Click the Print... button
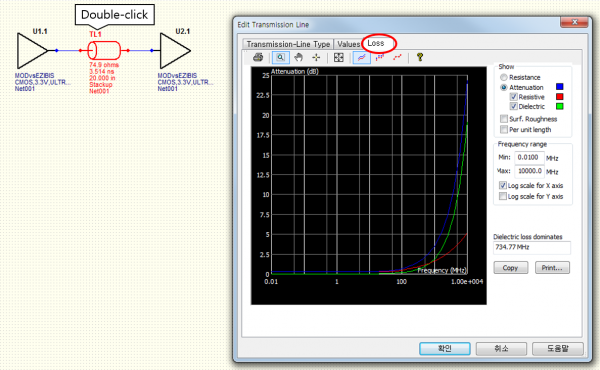The height and width of the screenshot is (370, 600). [x=552, y=267]
